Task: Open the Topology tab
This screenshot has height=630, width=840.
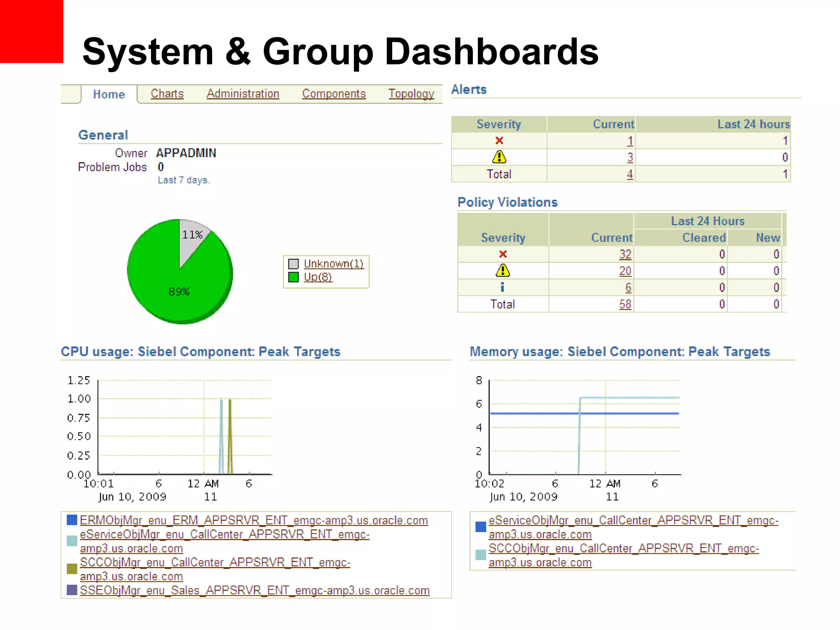Action: (x=411, y=94)
